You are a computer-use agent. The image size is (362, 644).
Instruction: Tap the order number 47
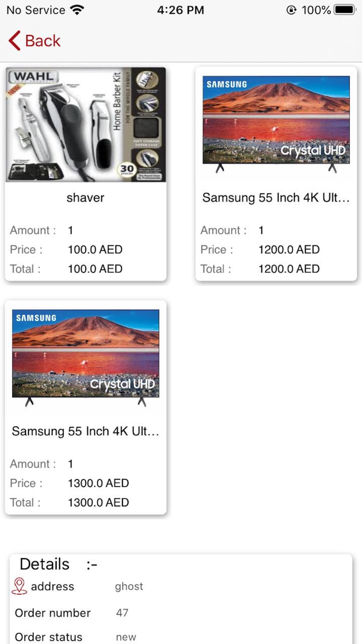122,612
